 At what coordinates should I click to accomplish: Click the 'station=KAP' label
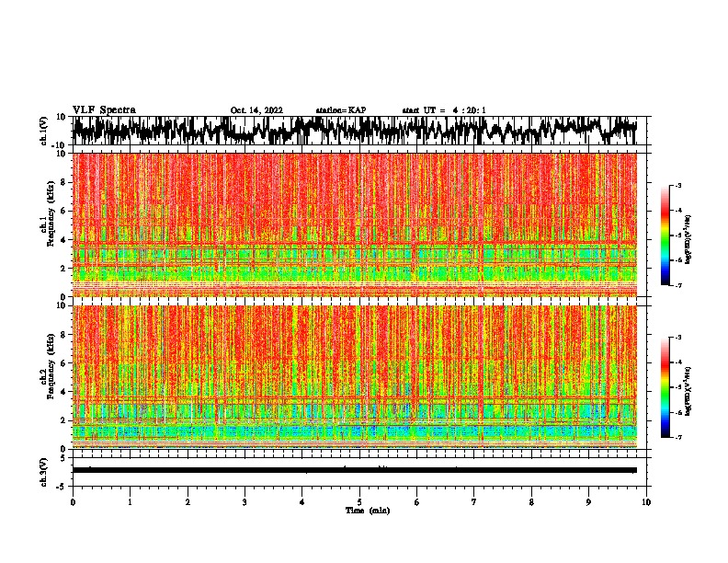tap(341, 110)
